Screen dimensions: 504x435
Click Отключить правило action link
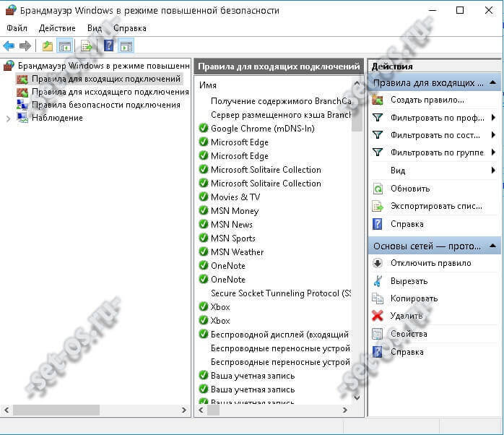point(431,263)
